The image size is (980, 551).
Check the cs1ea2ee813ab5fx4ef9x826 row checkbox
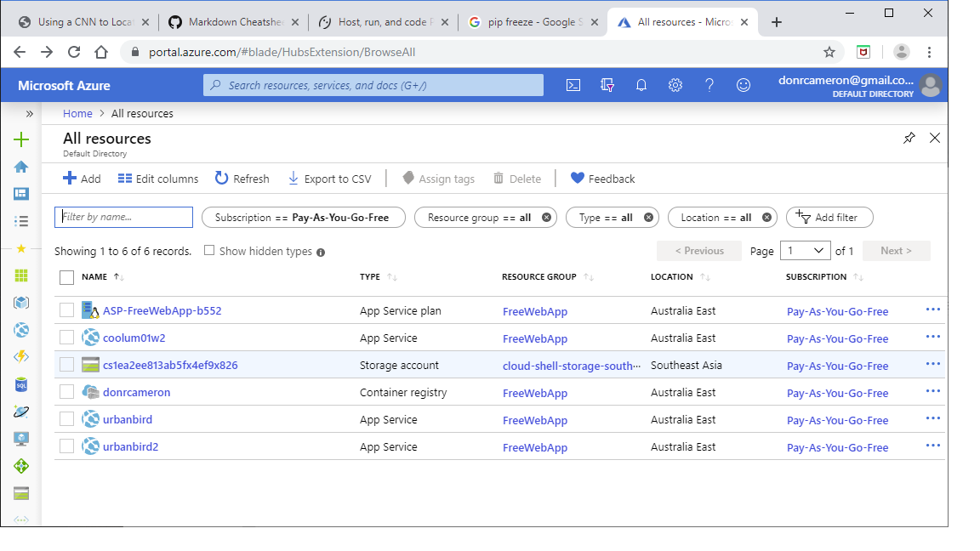(x=67, y=365)
